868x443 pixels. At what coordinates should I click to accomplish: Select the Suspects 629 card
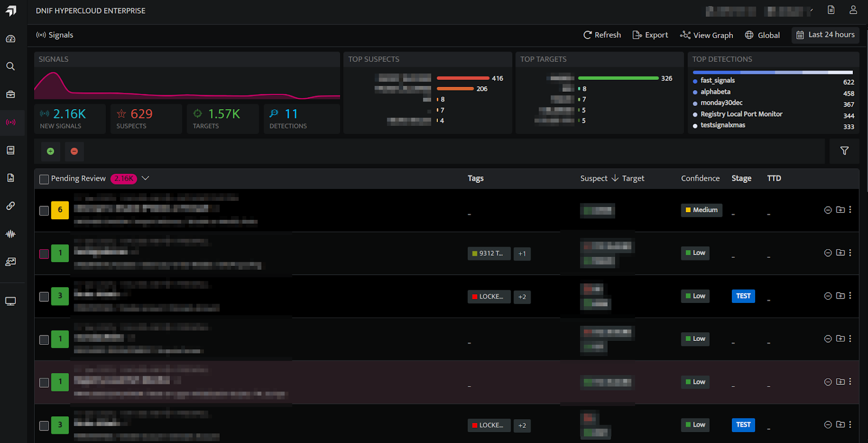click(146, 118)
